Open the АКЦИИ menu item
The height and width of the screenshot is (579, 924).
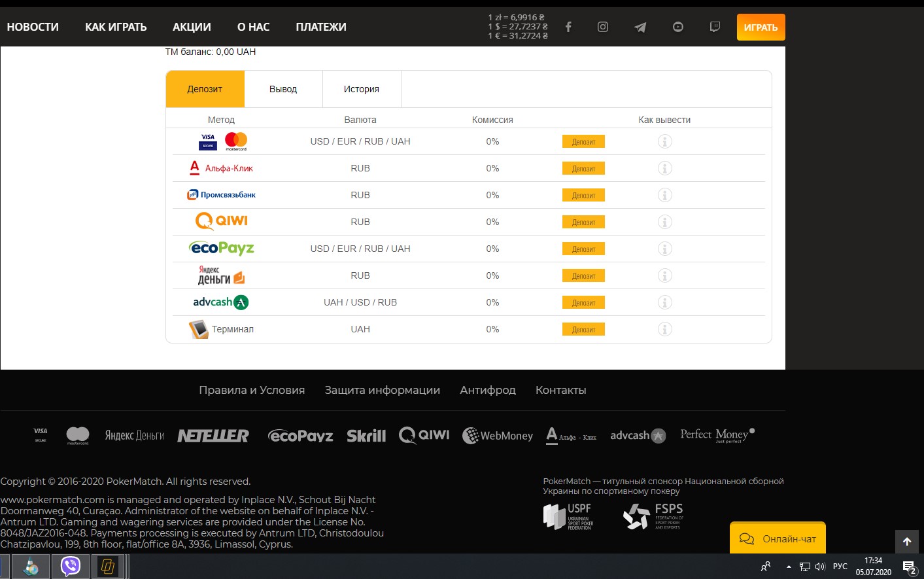click(192, 27)
